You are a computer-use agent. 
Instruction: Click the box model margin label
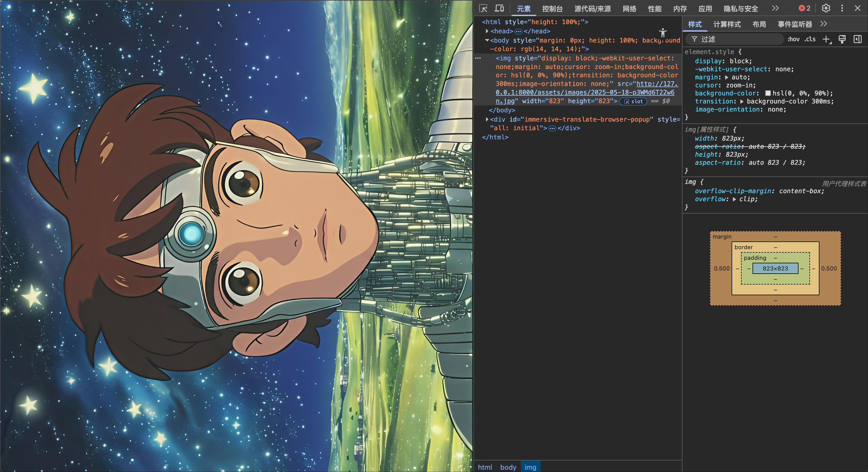point(722,237)
